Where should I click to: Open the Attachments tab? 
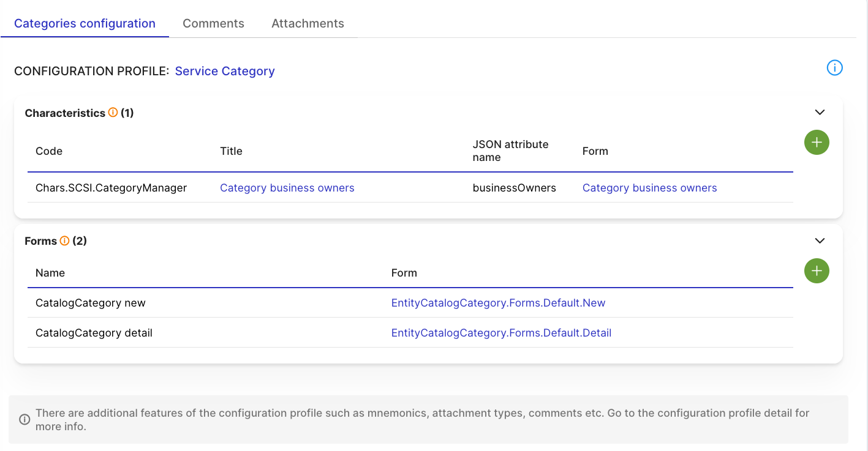click(308, 23)
